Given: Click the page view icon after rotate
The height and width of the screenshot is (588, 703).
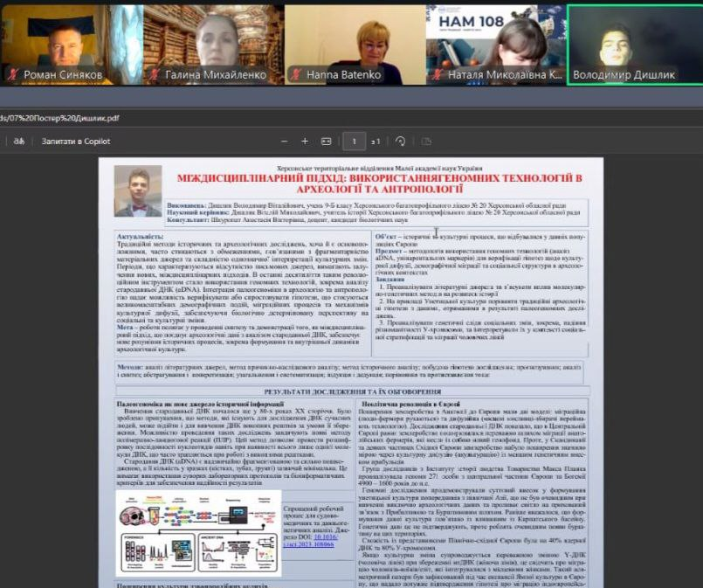Looking at the screenshot, I should coord(424,141).
